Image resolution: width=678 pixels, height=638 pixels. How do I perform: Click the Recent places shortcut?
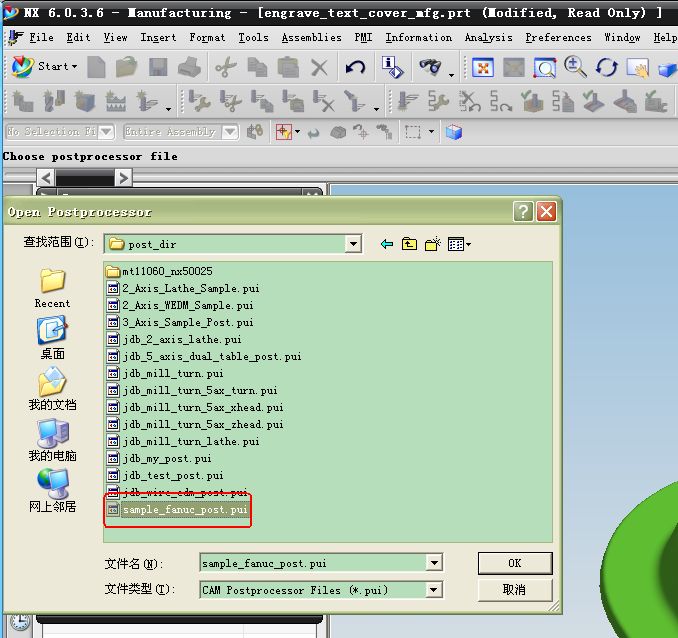pyautogui.click(x=52, y=288)
